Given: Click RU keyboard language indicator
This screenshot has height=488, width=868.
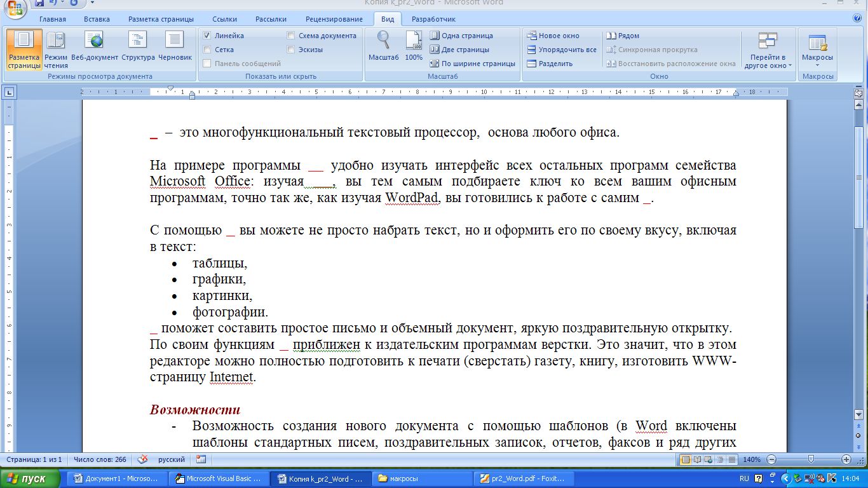Looking at the screenshot, I should pyautogui.click(x=744, y=478).
